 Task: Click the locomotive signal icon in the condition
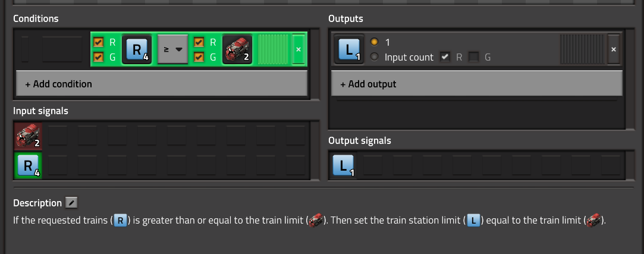point(237,49)
